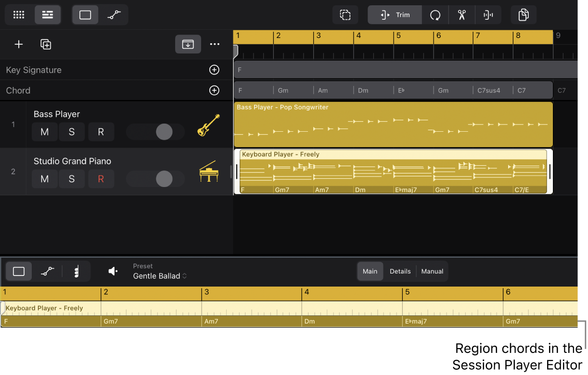Open the Gentle Ballad preset picker

coord(160,276)
